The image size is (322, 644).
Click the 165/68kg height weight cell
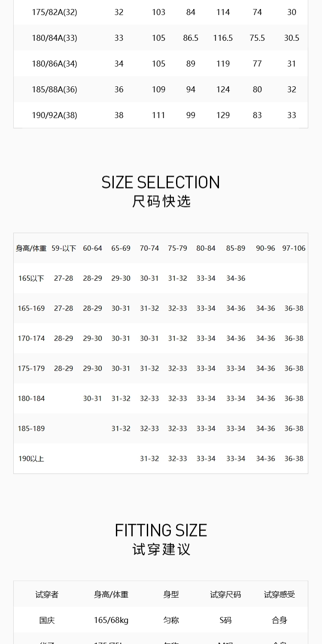(x=111, y=620)
